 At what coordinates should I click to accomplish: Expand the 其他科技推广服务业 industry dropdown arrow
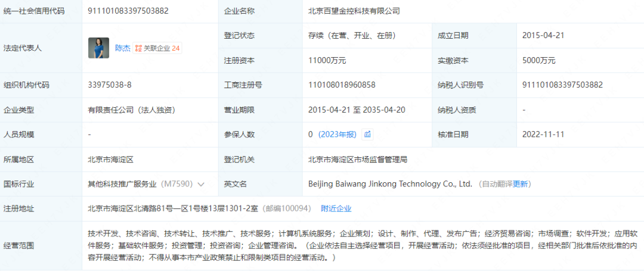(201, 184)
